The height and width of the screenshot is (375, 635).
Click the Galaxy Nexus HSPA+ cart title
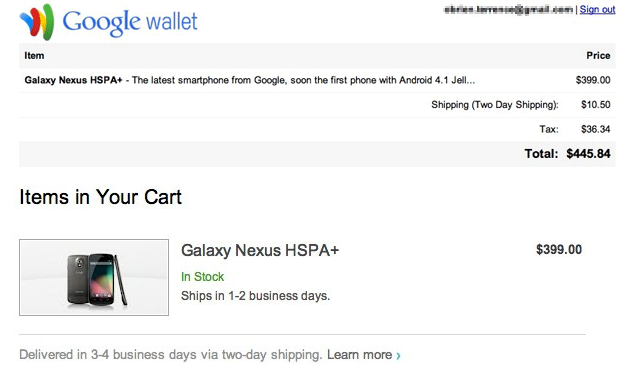[260, 250]
